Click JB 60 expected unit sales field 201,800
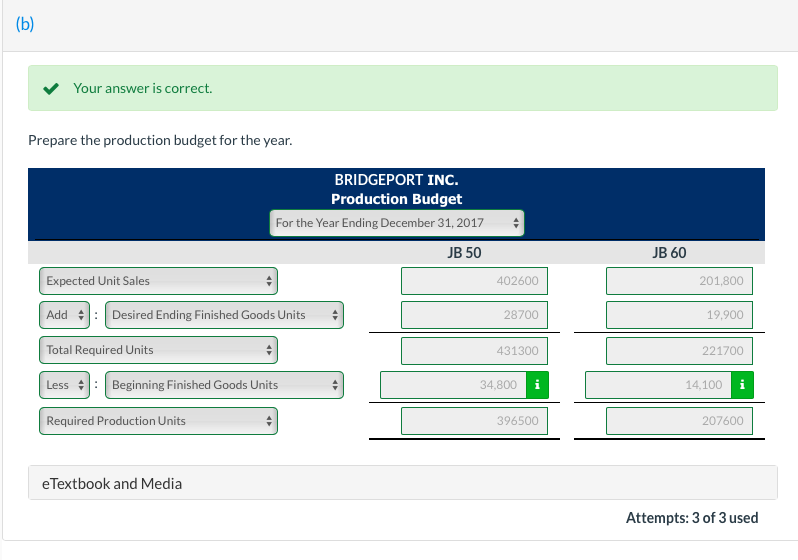 point(679,281)
